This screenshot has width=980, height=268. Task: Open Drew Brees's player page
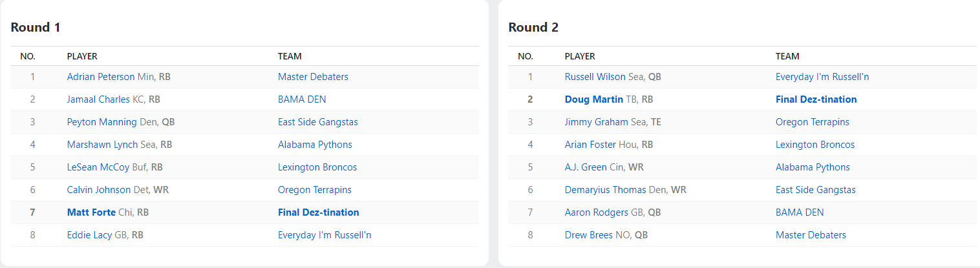pos(588,235)
